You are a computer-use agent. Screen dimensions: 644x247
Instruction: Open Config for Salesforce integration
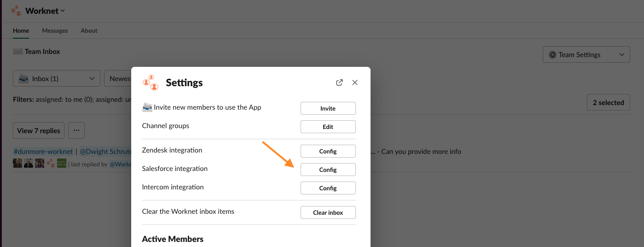[x=328, y=170]
